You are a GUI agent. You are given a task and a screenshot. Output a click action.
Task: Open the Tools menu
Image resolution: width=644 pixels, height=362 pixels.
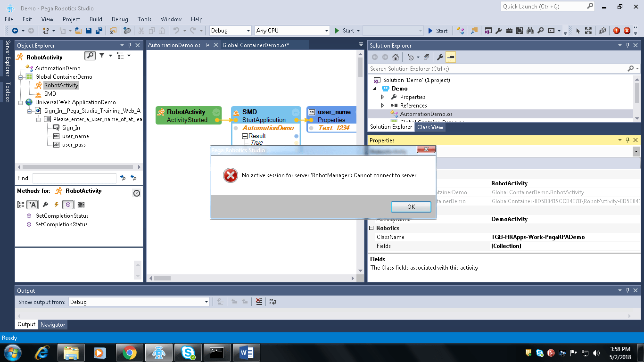tap(144, 19)
